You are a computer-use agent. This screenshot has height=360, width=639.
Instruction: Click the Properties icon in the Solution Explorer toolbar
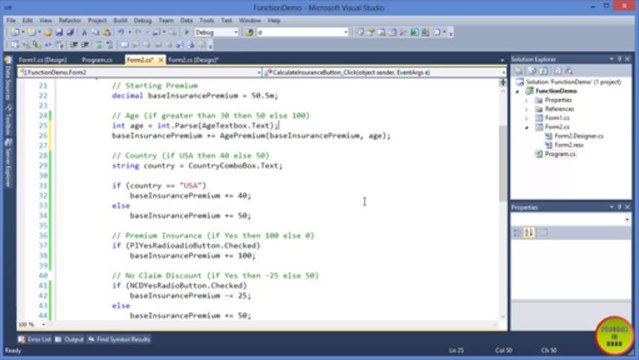(x=518, y=71)
